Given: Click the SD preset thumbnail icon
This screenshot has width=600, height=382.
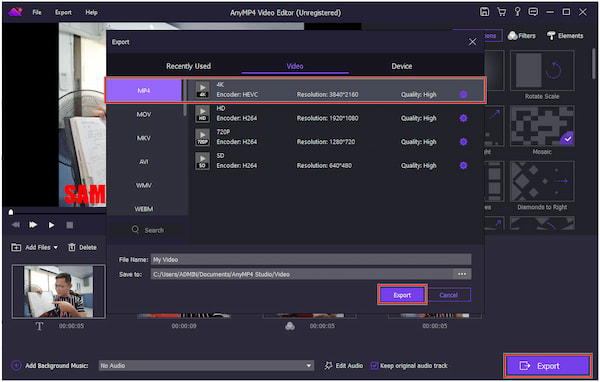Looking at the screenshot, I should [x=202, y=161].
